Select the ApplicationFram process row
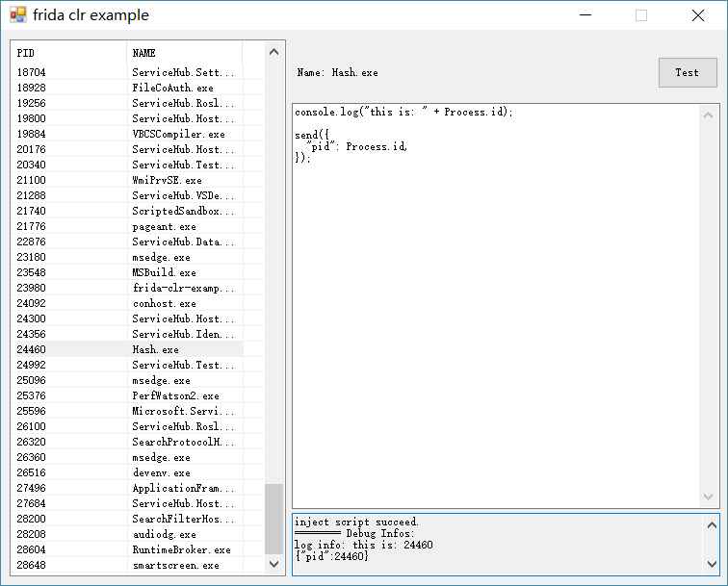This screenshot has width=728, height=586. click(127, 488)
